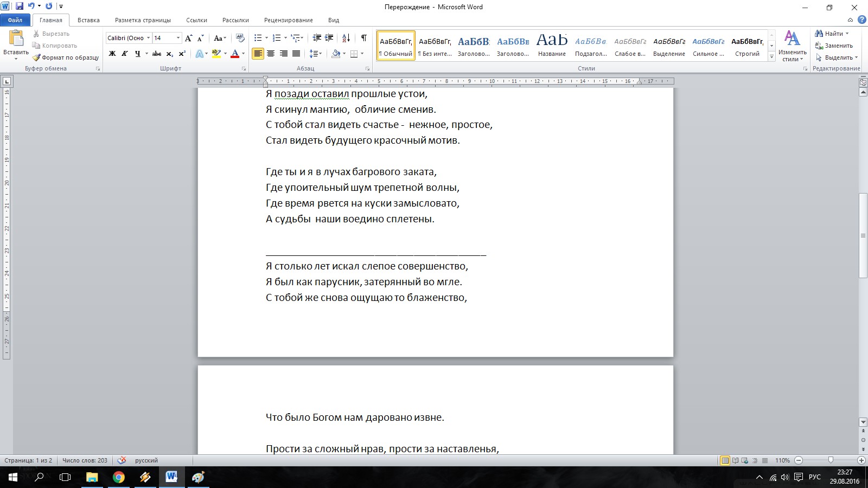
Task: Apply the red font color swatch
Action: (235, 54)
